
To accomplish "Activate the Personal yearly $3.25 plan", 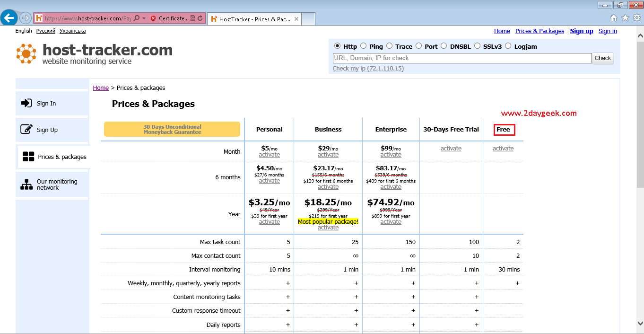I will pos(270,222).
